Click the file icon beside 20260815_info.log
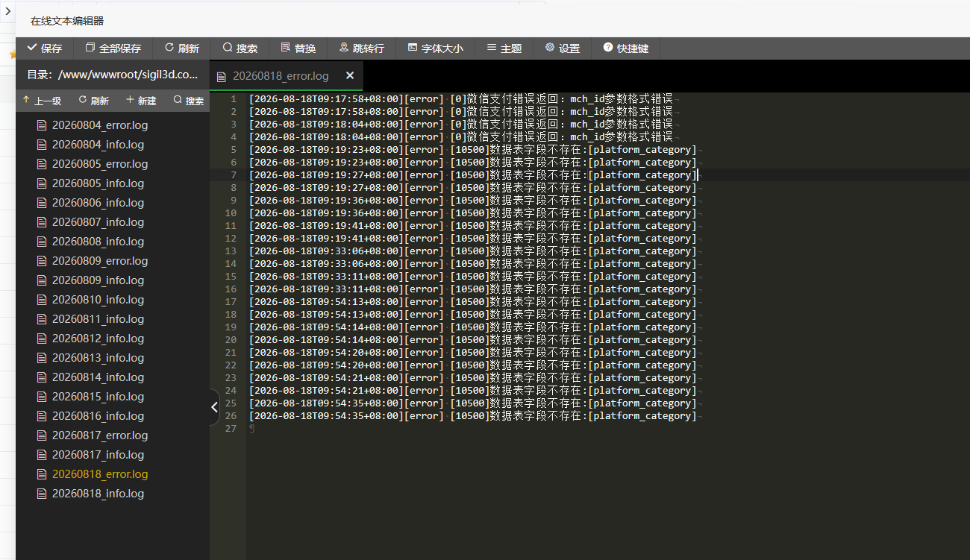The image size is (970, 560). pos(42,397)
